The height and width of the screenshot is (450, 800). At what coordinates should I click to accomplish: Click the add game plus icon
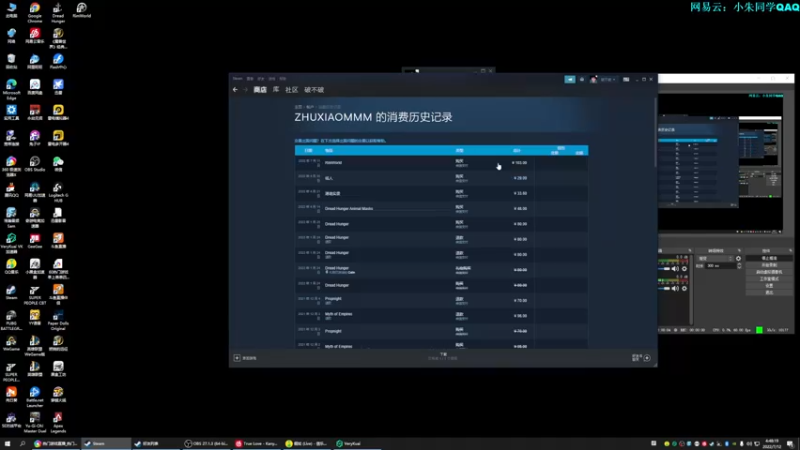tap(237, 358)
